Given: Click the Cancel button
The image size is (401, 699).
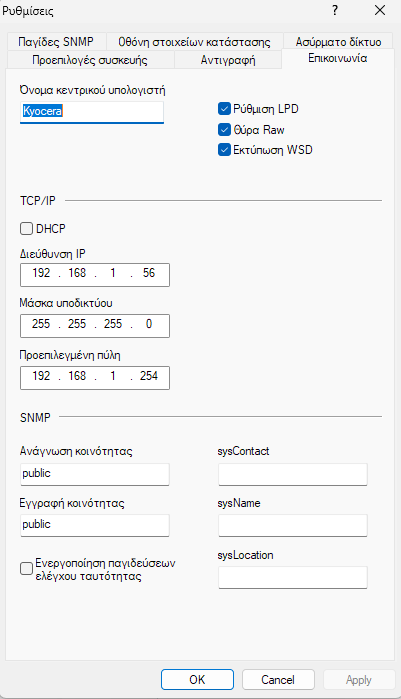Looking at the screenshot, I should [x=278, y=680].
